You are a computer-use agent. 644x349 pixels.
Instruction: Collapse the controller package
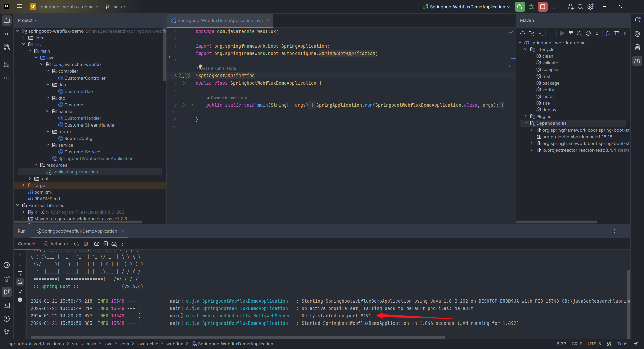point(48,71)
